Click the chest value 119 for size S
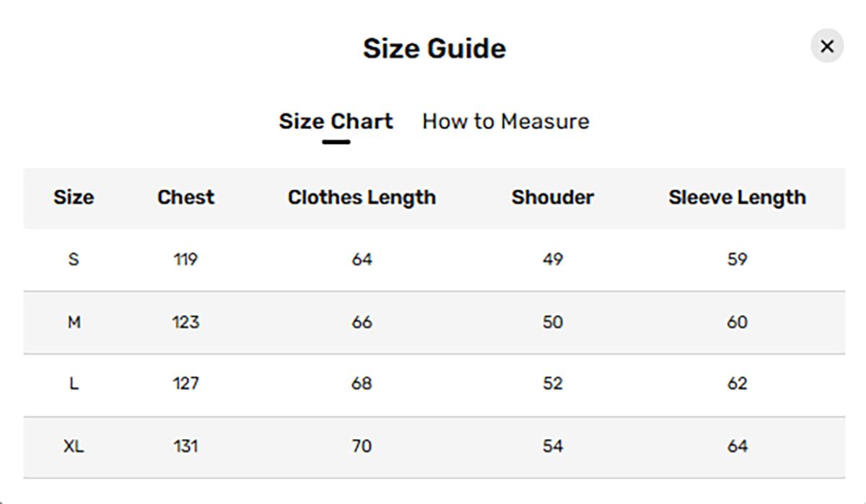This screenshot has height=504, width=866. click(185, 260)
